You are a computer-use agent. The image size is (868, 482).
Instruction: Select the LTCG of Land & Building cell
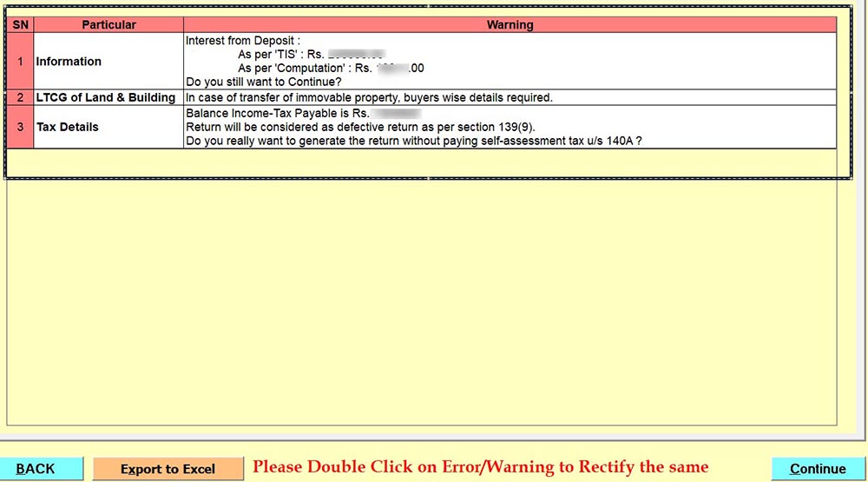point(106,97)
